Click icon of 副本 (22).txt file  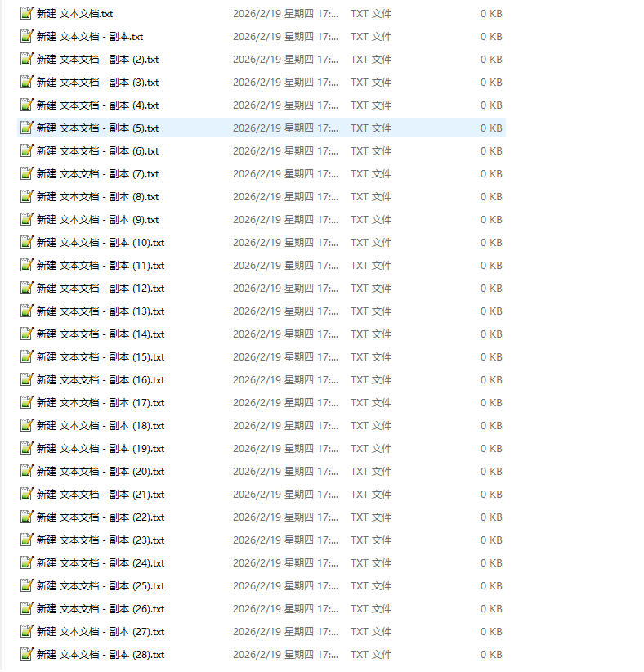point(27,517)
